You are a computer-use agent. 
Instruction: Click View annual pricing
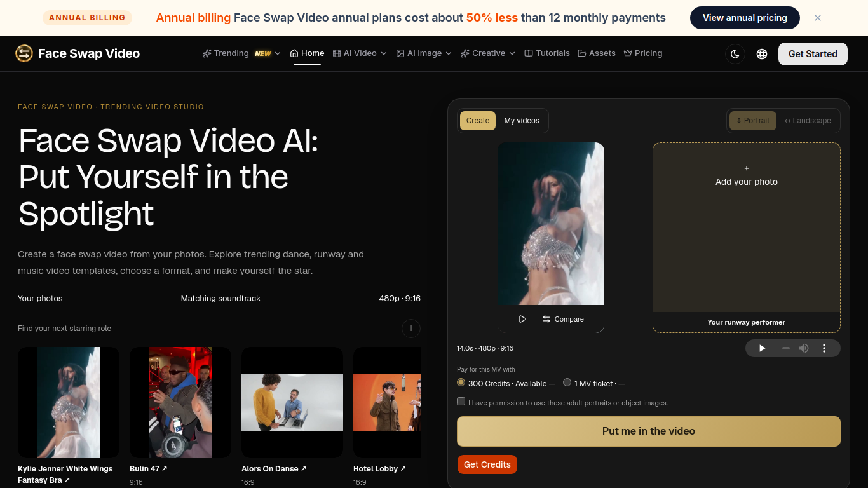[745, 18]
